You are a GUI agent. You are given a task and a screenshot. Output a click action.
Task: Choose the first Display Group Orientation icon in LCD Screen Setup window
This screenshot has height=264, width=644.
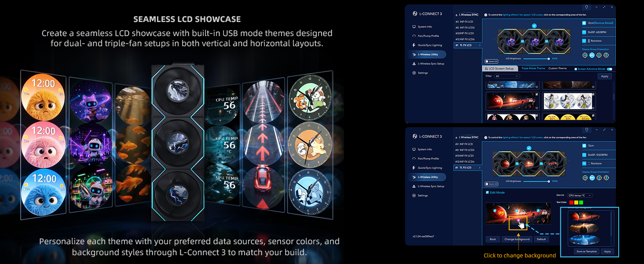585,55
